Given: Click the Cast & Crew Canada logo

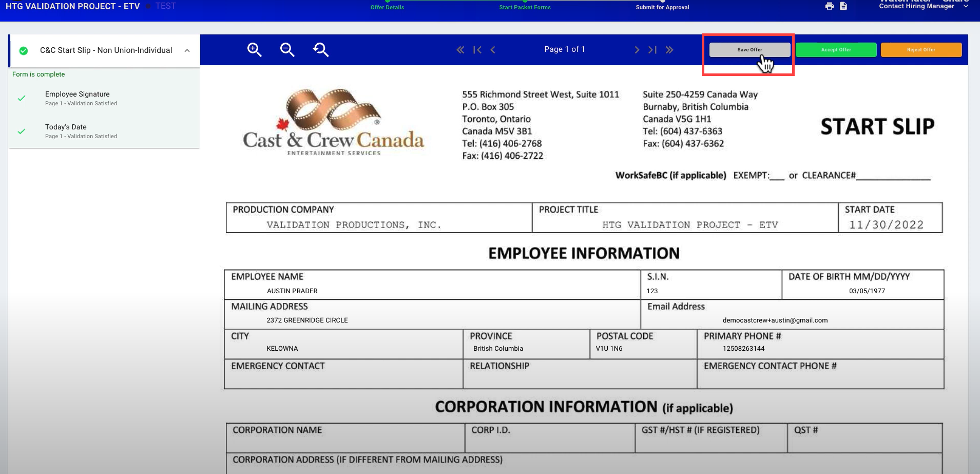Looking at the screenshot, I should click(334, 122).
